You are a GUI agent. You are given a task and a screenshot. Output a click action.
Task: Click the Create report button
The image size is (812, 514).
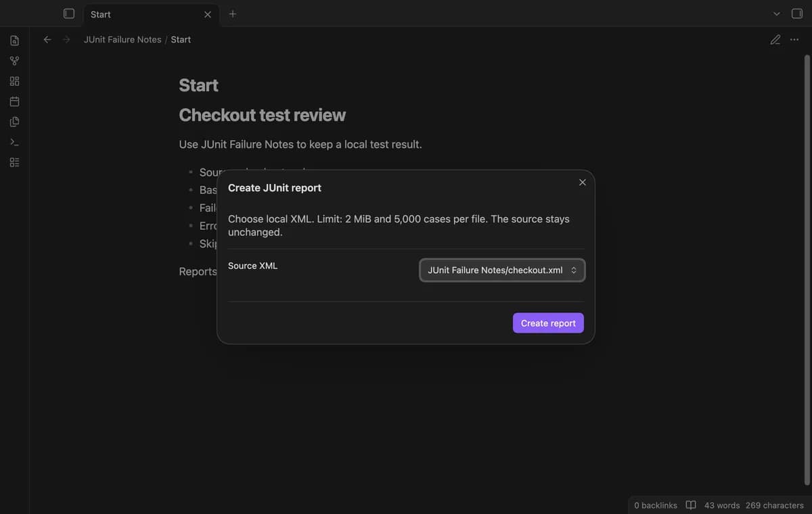(548, 323)
